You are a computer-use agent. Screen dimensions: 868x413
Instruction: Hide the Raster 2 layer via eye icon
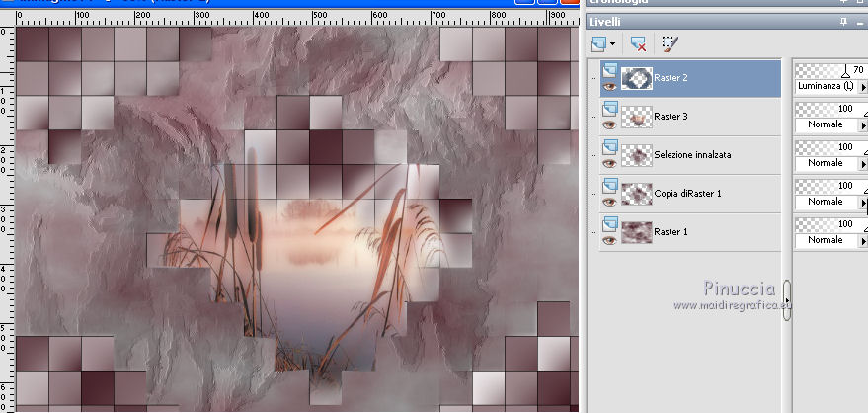pos(609,87)
